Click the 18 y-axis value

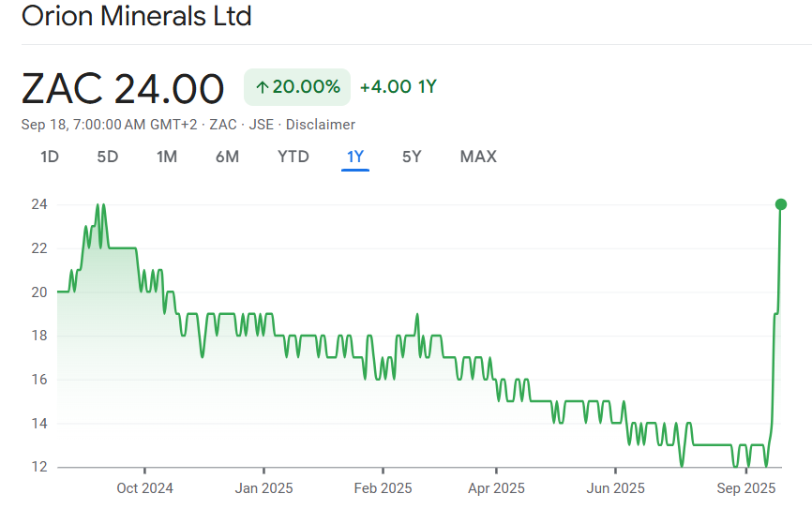click(x=39, y=337)
